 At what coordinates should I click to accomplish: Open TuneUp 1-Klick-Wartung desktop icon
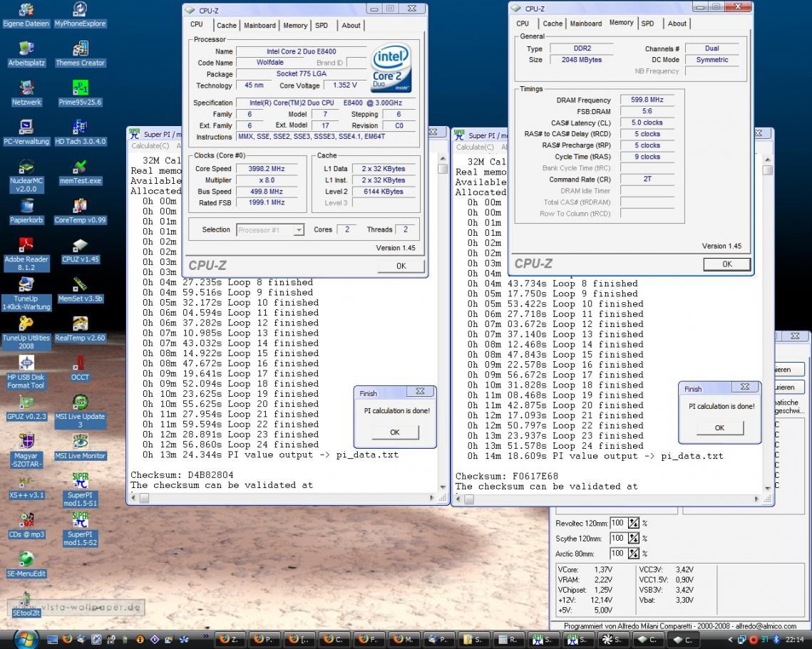[x=26, y=294]
